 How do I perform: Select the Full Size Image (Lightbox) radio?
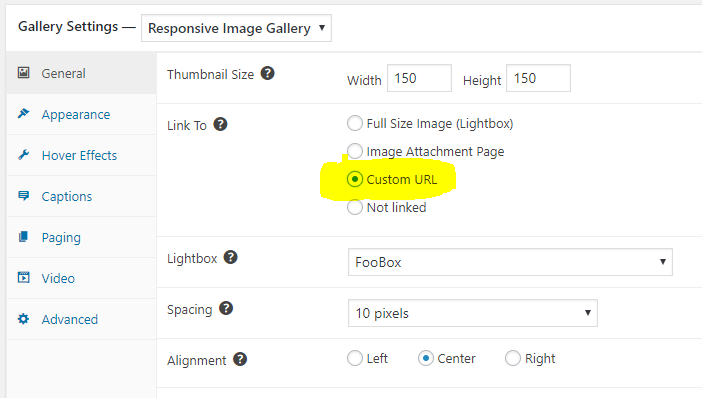355,123
